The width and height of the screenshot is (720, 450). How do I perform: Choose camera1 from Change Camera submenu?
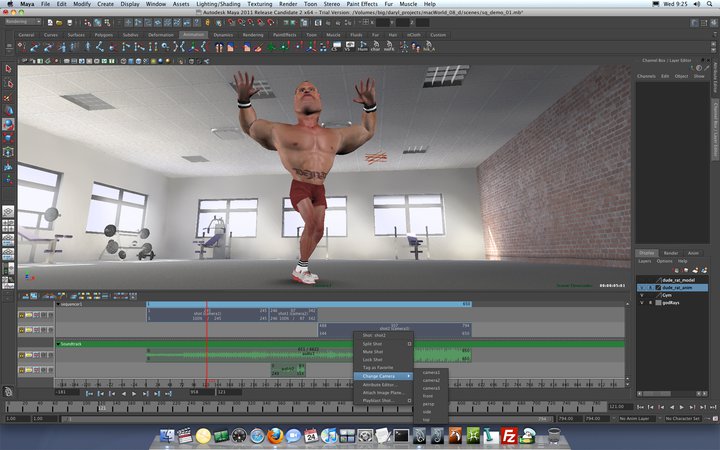coord(431,372)
